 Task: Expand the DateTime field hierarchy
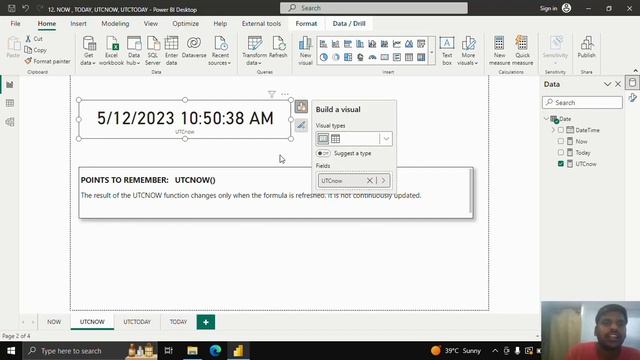click(553, 130)
